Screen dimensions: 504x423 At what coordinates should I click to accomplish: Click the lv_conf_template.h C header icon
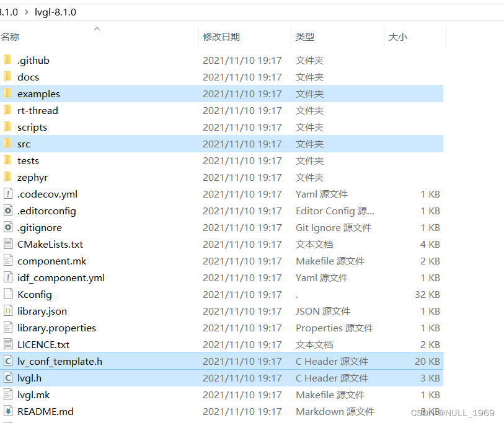pyautogui.click(x=8, y=361)
